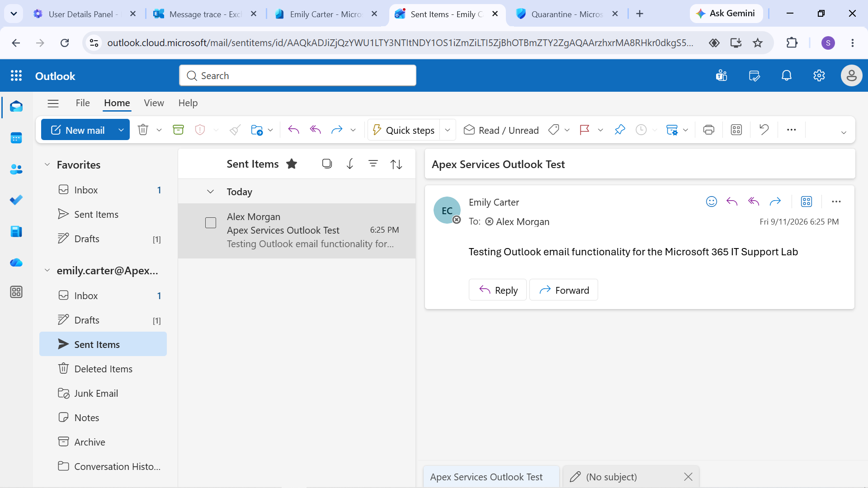This screenshot has height=488, width=868.
Task: Open the Calendar app in left rail
Action: click(x=16, y=138)
